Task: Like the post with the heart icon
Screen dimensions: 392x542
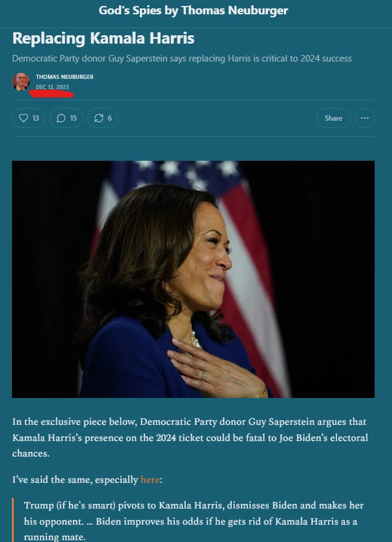Action: [x=23, y=118]
